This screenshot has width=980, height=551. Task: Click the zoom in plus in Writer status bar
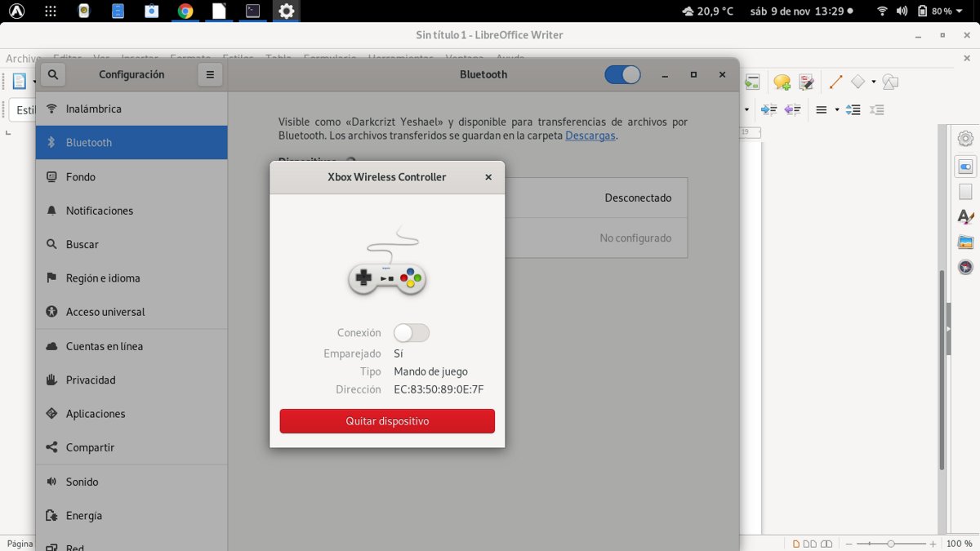(x=933, y=544)
